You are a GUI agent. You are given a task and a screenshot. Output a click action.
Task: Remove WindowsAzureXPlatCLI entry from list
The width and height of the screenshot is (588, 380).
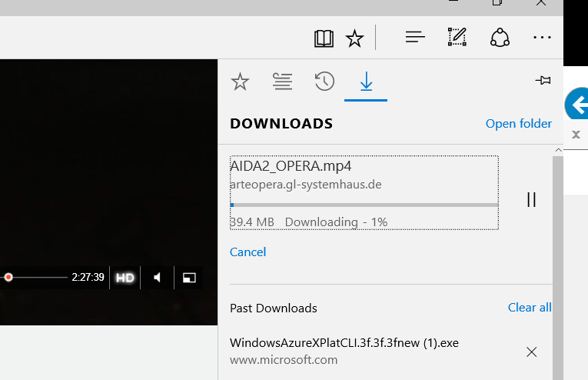pyautogui.click(x=531, y=352)
